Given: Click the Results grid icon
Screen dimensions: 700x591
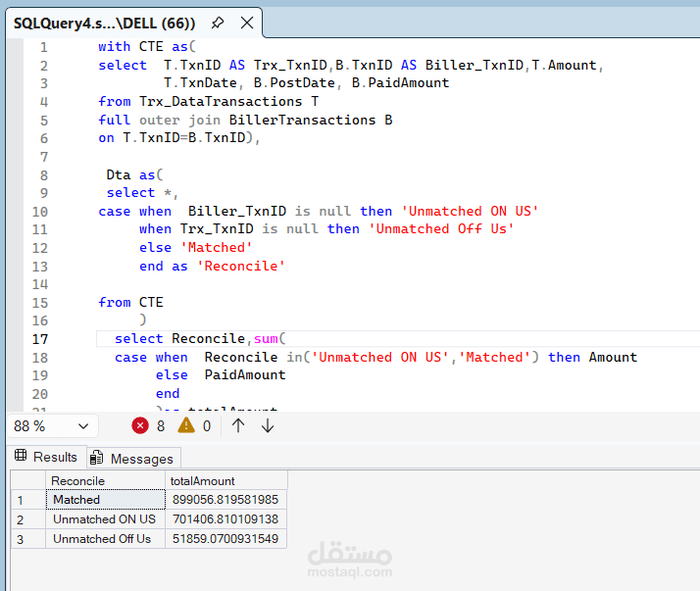Looking at the screenshot, I should tap(21, 456).
